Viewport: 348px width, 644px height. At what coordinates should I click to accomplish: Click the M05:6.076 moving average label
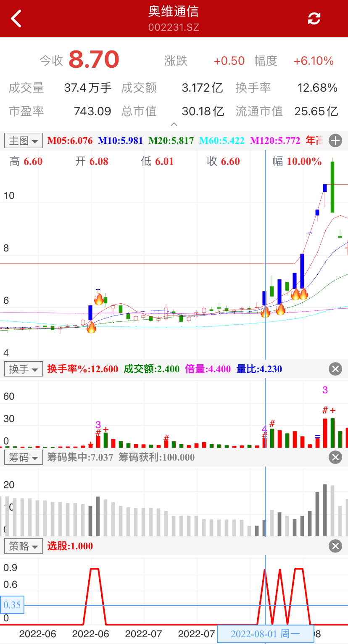point(70,140)
